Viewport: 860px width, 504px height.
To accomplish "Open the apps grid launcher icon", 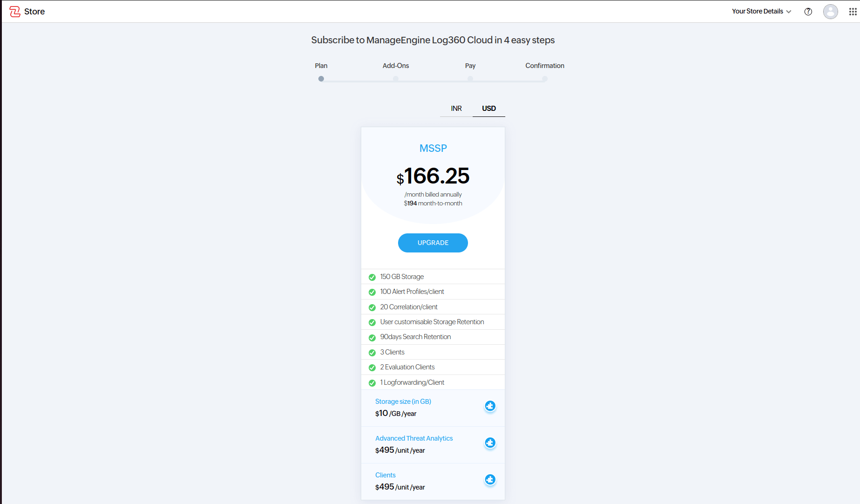I will coord(853,12).
